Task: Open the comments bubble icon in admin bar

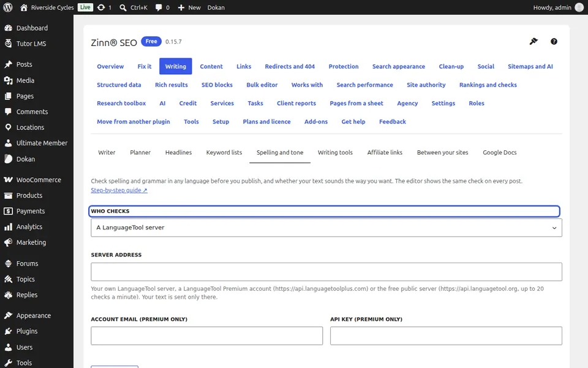Action: click(159, 7)
